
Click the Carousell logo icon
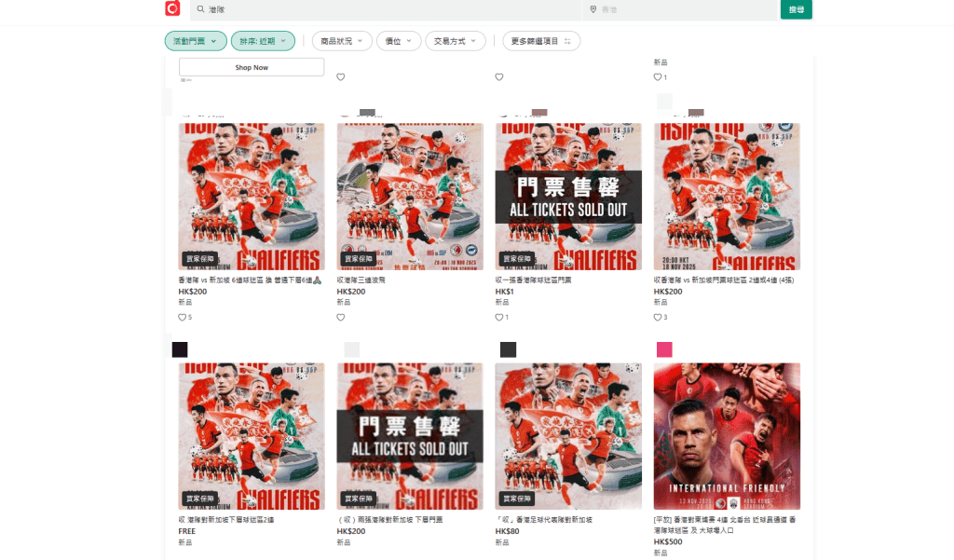click(x=172, y=10)
